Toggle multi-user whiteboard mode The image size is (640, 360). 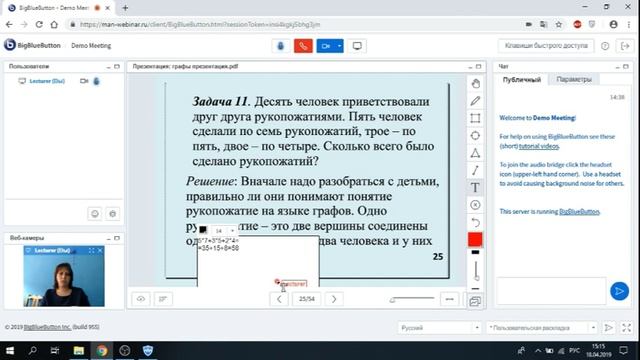coord(475,302)
